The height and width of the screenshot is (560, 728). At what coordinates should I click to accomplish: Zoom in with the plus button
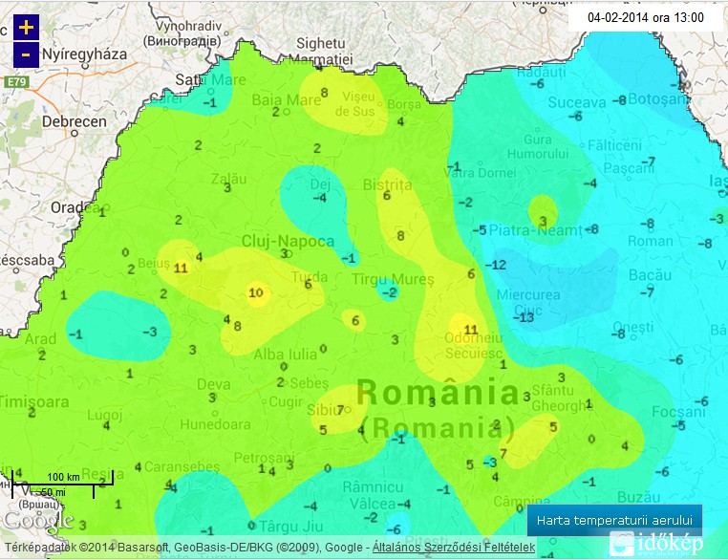[x=25, y=28]
